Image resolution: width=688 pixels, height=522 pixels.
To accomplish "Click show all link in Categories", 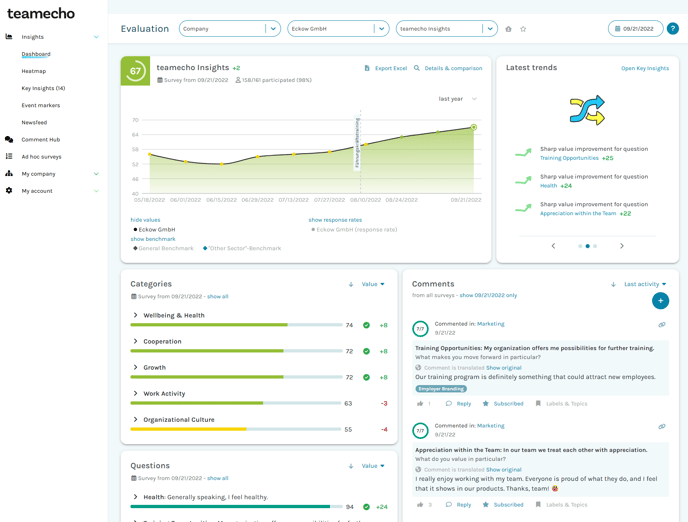I will (x=218, y=297).
